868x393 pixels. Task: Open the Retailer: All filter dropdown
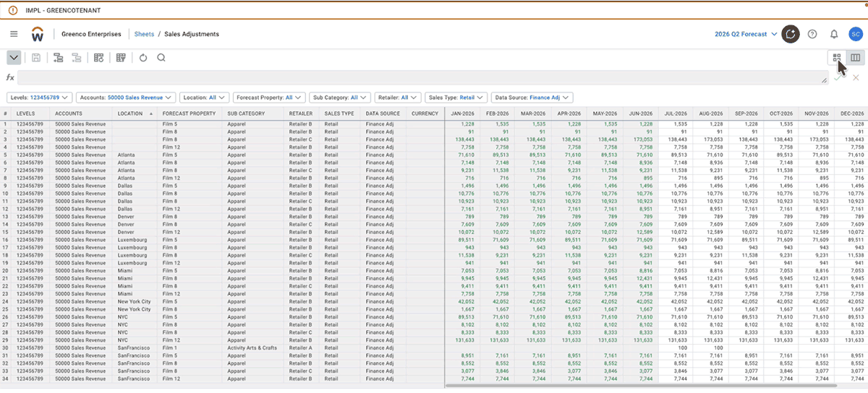coord(399,97)
